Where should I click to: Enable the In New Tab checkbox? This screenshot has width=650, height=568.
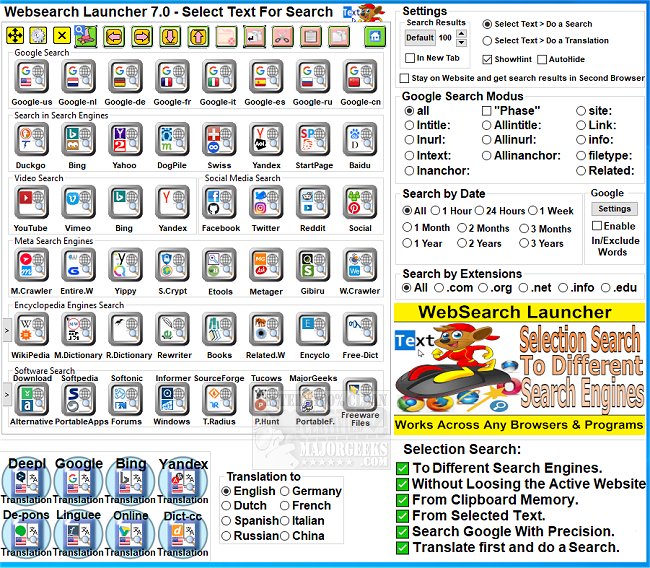[x=412, y=59]
